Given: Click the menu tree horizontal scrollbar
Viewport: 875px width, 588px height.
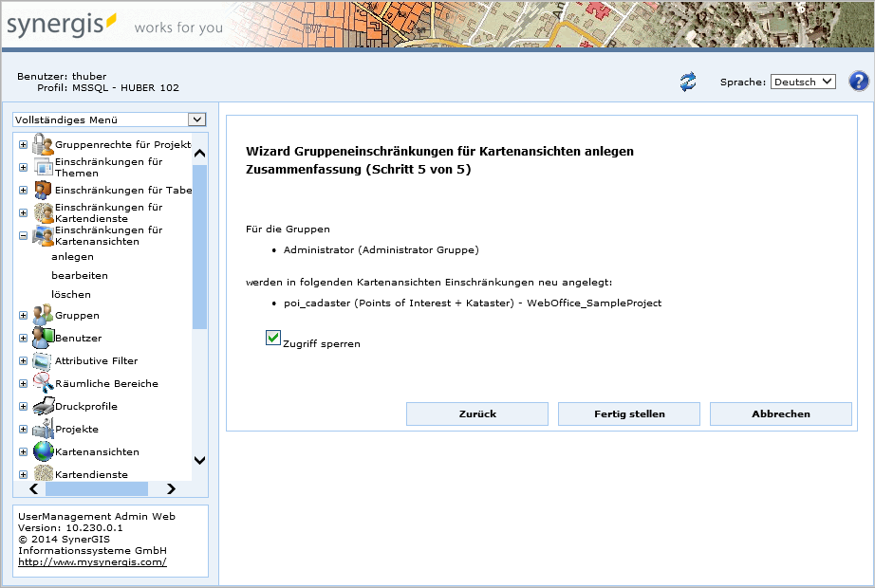Looking at the screenshot, I should (97, 488).
